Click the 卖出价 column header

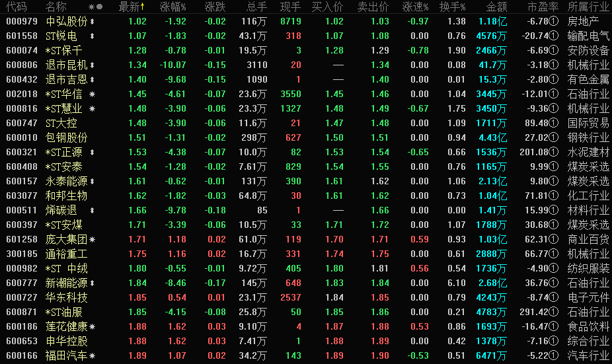[373, 7]
